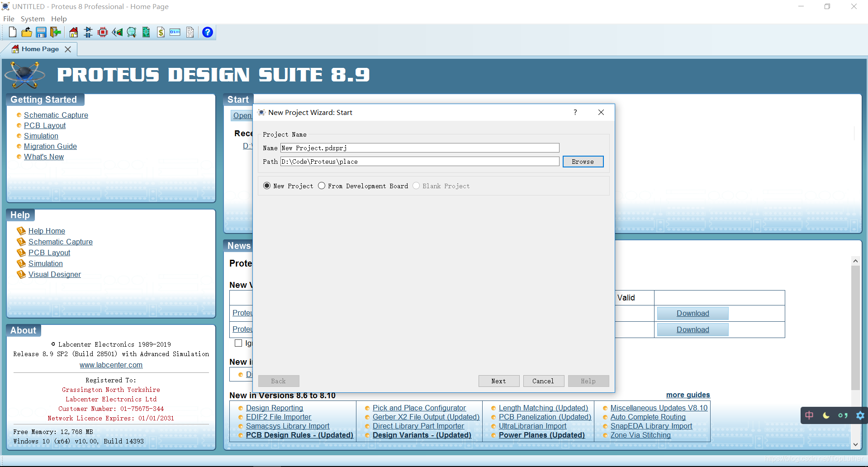Visit www.labcenter.com link
The image size is (868, 467).
[x=111, y=365]
